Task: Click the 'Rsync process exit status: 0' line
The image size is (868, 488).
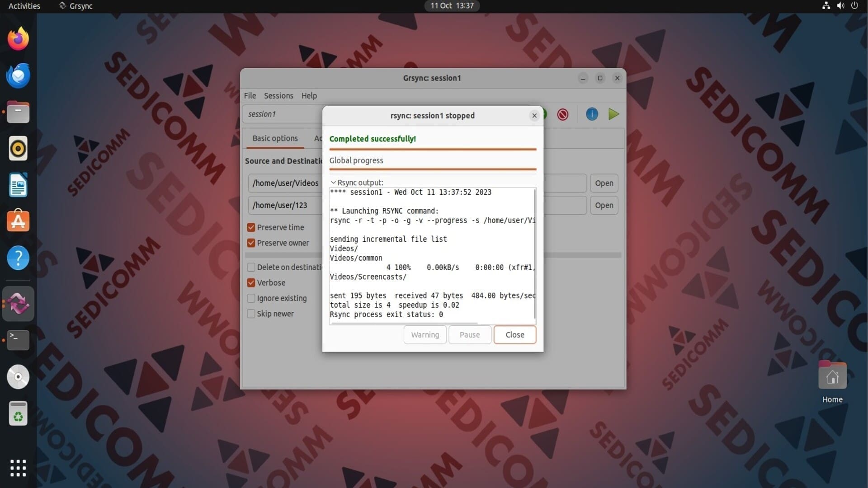Action: [386, 314]
